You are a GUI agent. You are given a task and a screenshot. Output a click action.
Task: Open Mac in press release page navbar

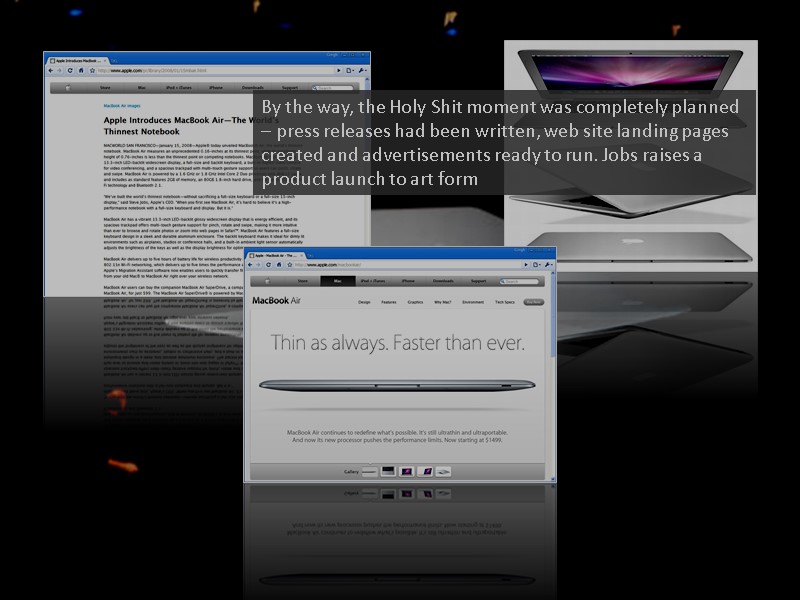pyautogui.click(x=142, y=88)
